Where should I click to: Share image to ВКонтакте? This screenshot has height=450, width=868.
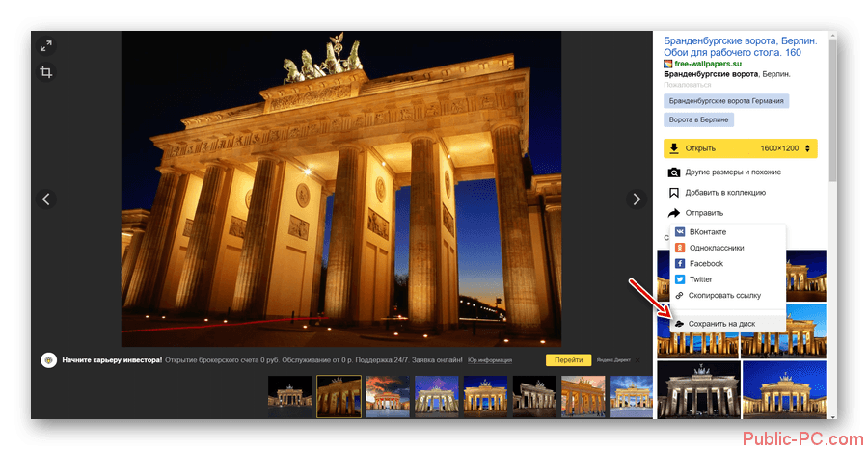(x=708, y=232)
